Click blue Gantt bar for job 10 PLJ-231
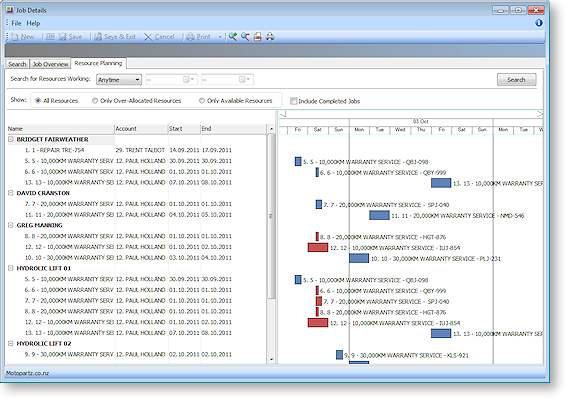 click(359, 258)
